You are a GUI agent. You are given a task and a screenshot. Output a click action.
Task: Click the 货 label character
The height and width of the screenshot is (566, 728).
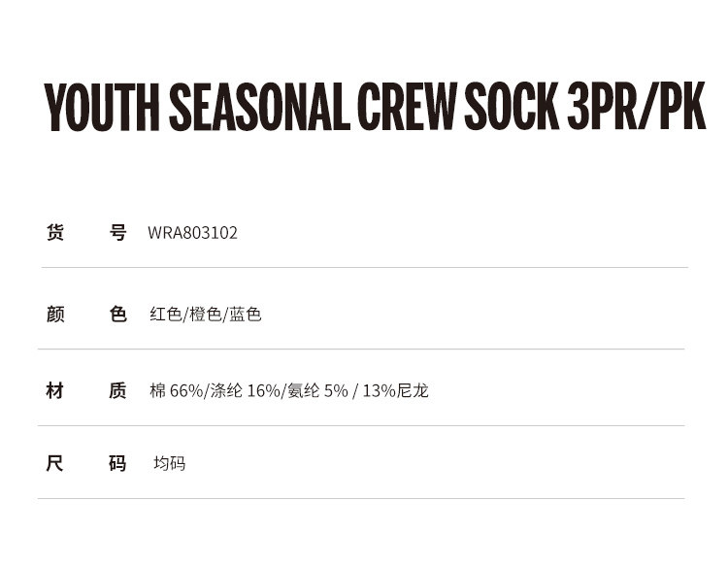pyautogui.click(x=55, y=233)
